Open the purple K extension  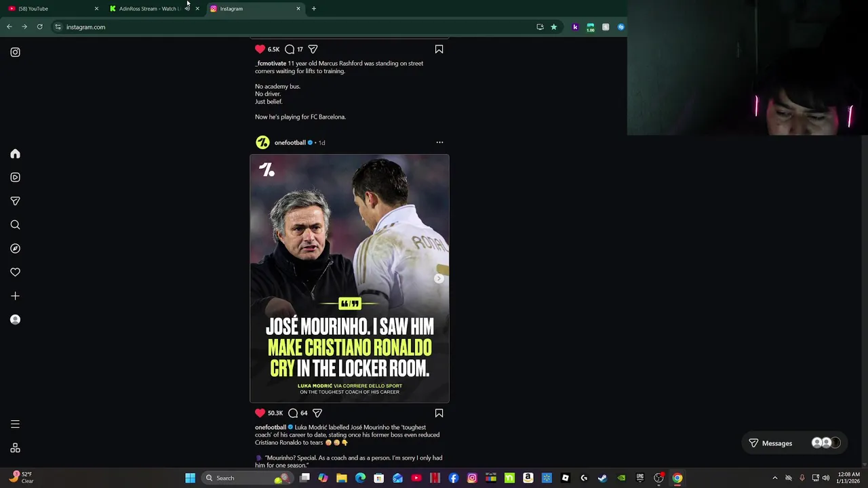click(x=575, y=27)
